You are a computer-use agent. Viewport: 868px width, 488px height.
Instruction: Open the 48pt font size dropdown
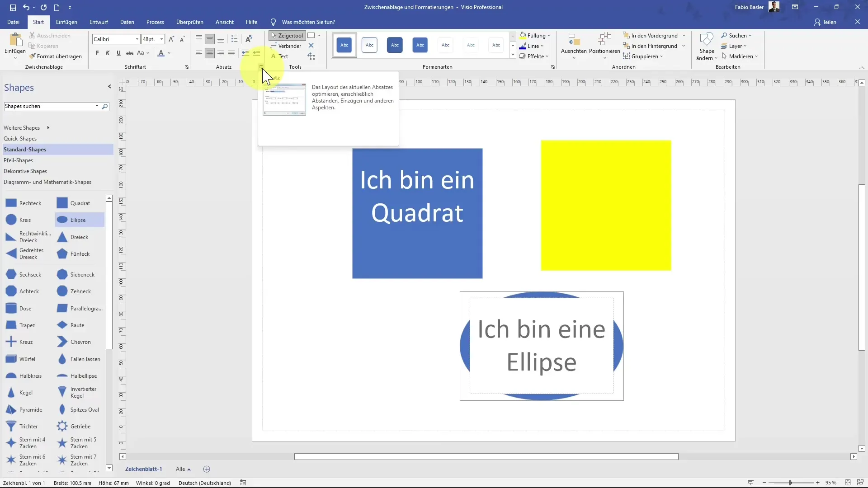(161, 39)
